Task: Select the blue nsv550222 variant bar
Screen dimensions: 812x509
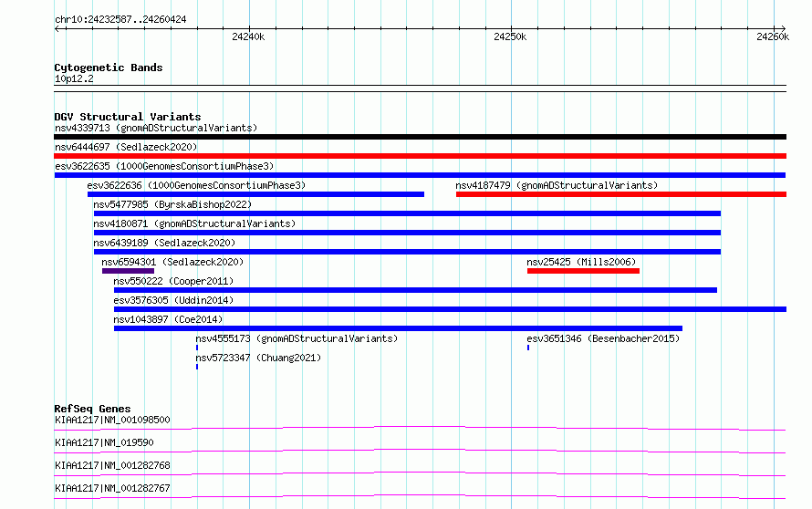Action: pyautogui.click(x=415, y=290)
